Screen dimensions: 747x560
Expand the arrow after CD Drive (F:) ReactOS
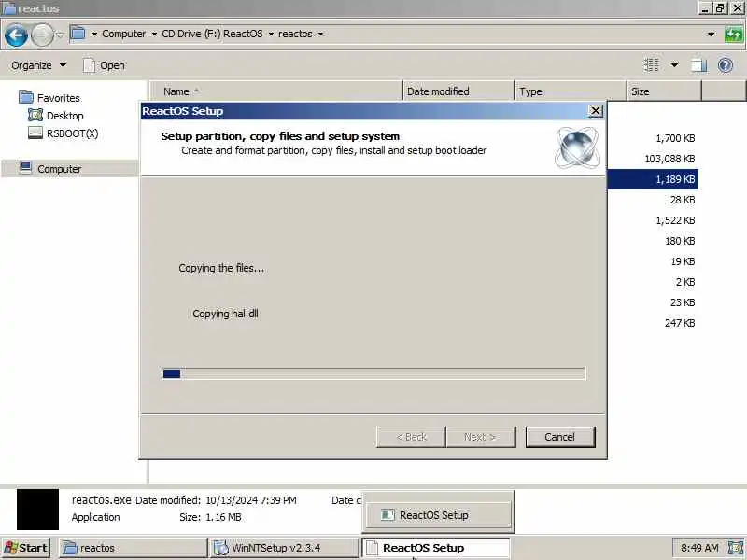point(271,34)
